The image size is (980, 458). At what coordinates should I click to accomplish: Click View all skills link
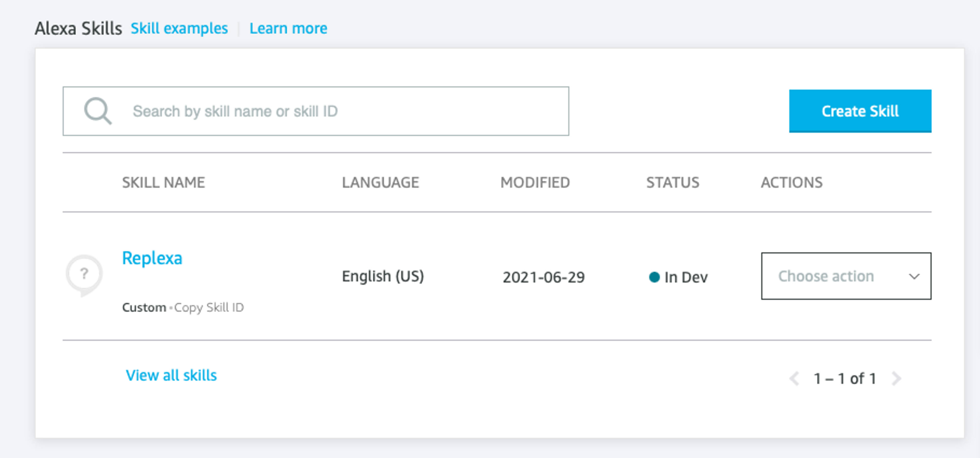(x=171, y=375)
